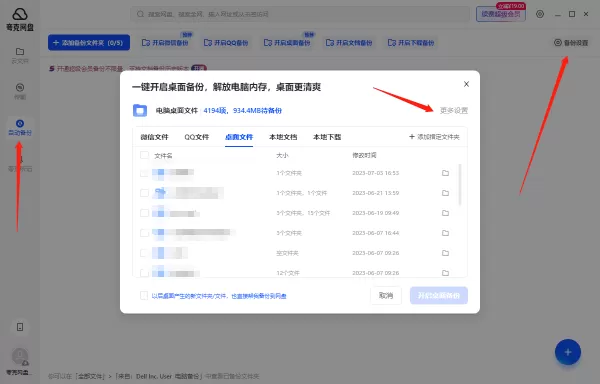Click the dialog file list scrollbar
The width and height of the screenshot is (600, 384).
point(460,185)
